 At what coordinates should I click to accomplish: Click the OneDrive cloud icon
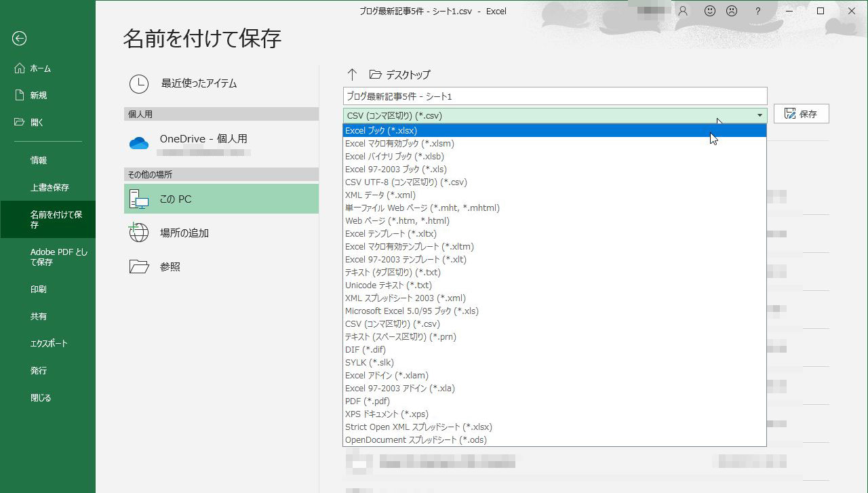(139, 143)
